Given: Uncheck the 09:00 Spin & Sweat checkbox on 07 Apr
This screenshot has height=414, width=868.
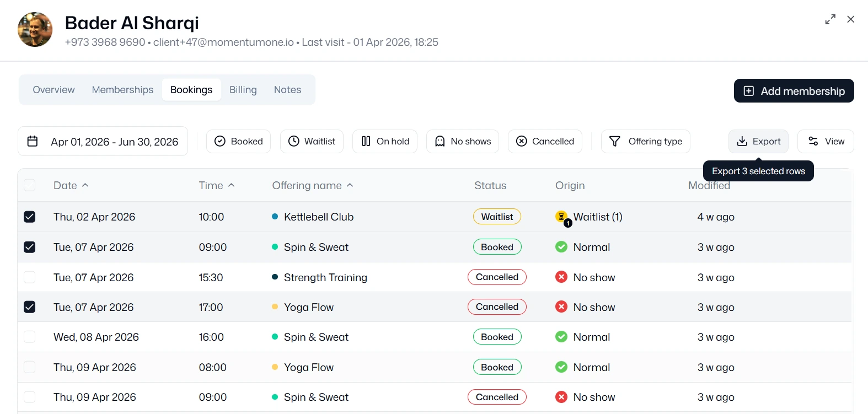Looking at the screenshot, I should [x=30, y=247].
